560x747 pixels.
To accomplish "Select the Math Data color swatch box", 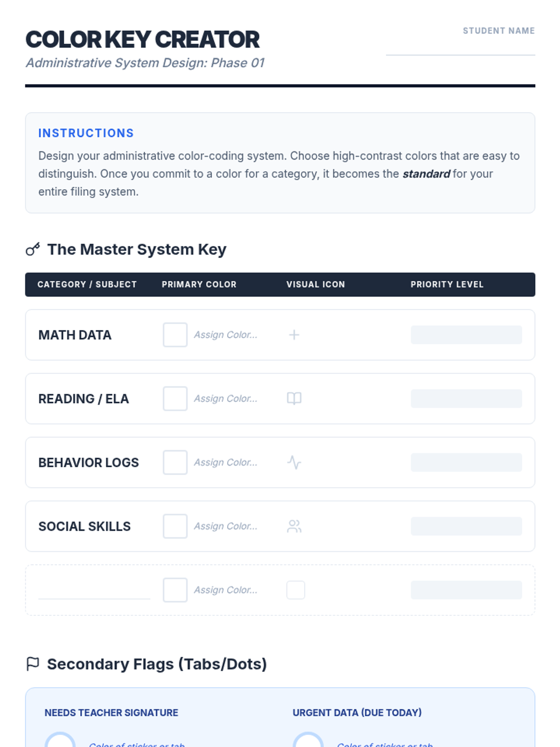I will (175, 335).
